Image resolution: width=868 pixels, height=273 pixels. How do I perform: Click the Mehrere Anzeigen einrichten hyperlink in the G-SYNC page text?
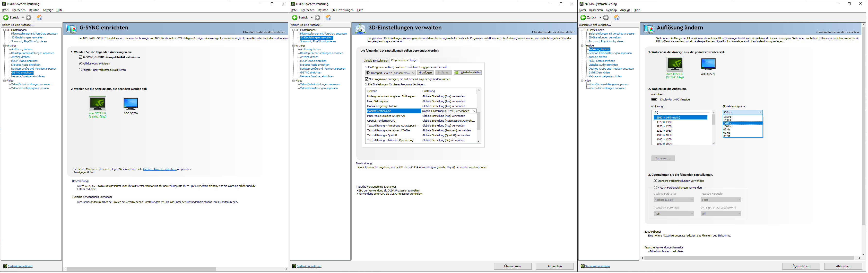coord(160,169)
